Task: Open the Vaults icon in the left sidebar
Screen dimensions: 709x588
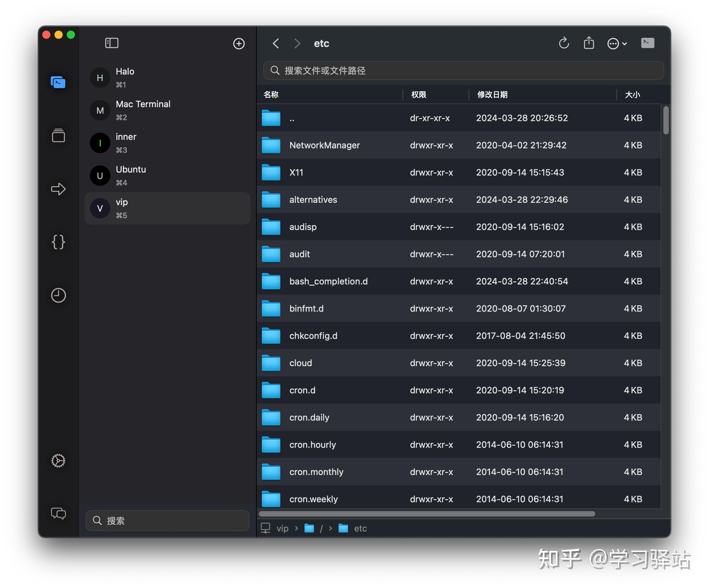Action: pos(58,135)
